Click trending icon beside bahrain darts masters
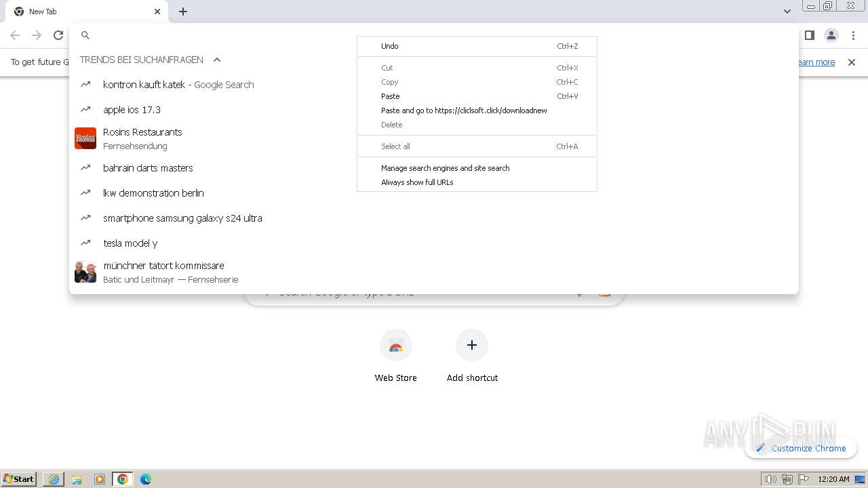Viewport: 868px width, 488px height. 85,168
